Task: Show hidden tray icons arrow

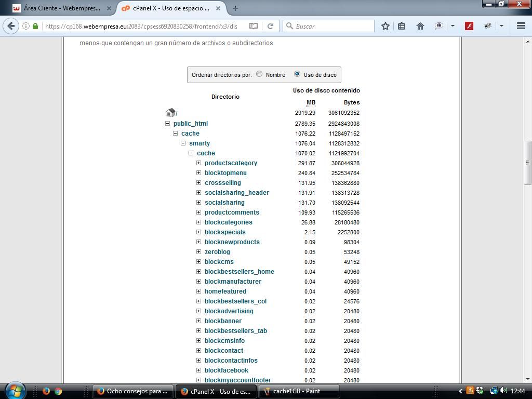Action: [460, 391]
